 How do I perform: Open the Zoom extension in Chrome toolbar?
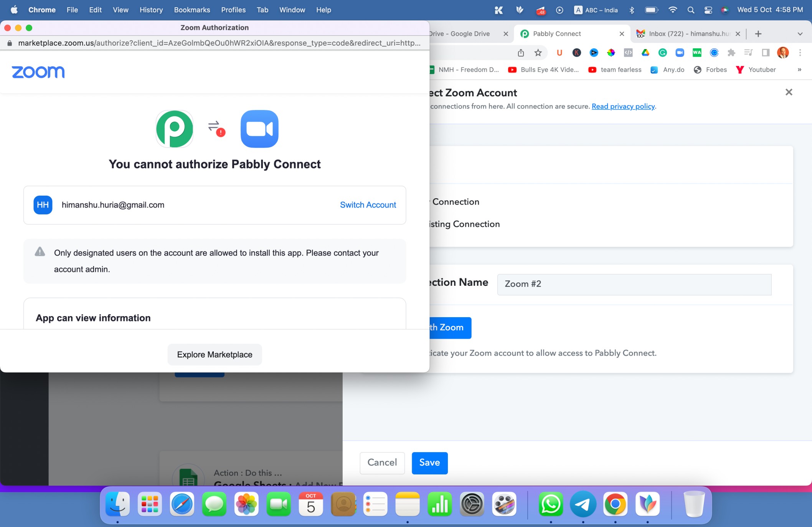point(680,53)
